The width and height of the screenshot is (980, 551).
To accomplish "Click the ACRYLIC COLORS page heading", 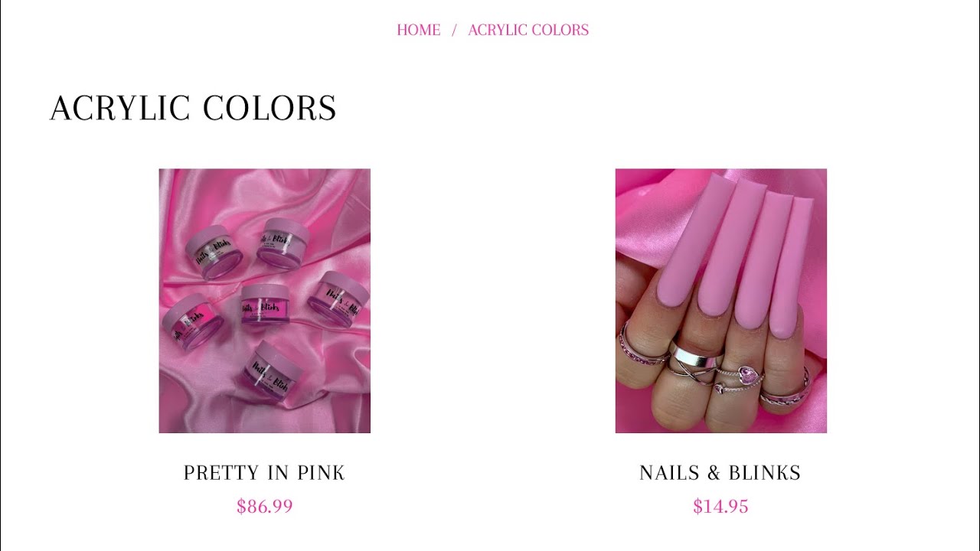I will (x=193, y=108).
